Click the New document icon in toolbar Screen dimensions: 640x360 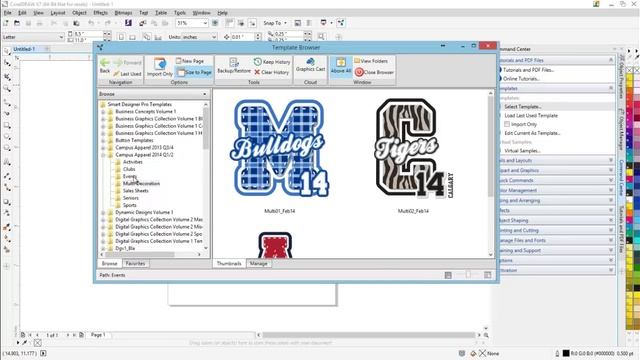6,23
